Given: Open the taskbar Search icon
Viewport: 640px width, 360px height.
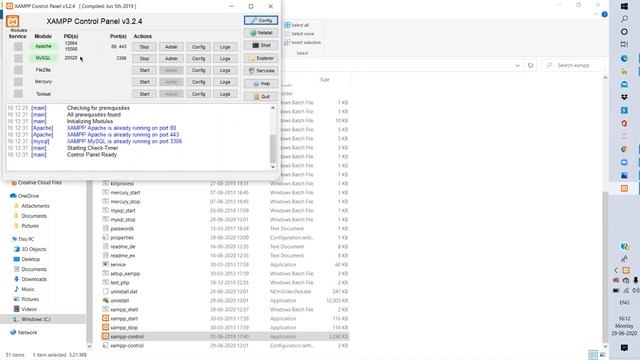Looking at the screenshot, I should tap(624, 19).
